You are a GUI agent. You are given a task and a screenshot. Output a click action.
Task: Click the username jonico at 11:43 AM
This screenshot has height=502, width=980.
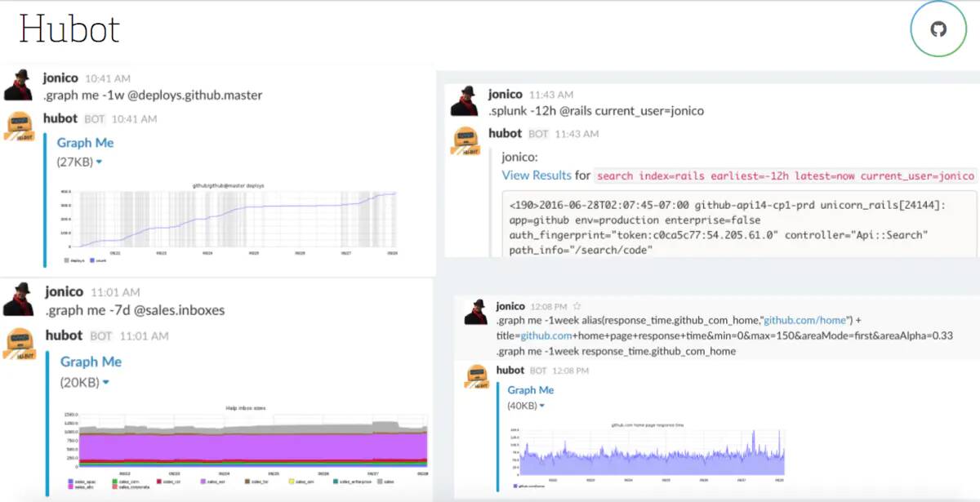(x=506, y=95)
